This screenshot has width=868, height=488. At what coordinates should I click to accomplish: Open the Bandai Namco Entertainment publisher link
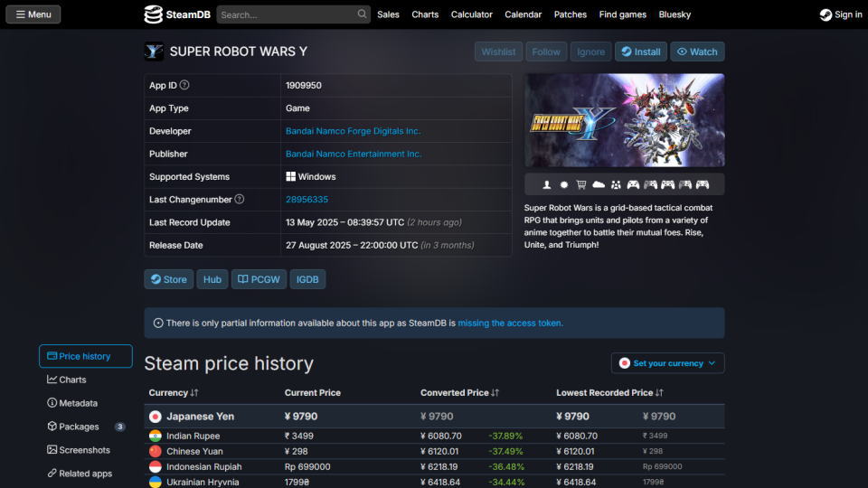[x=354, y=154]
